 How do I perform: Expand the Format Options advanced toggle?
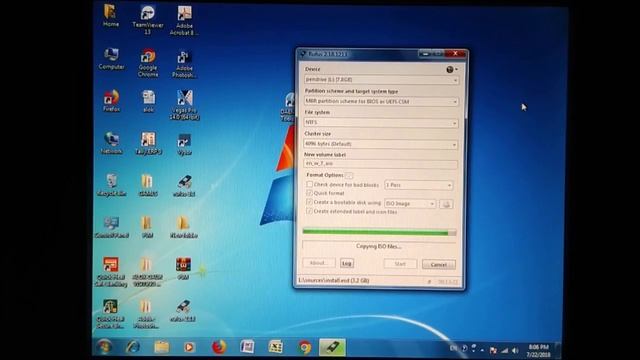coord(349,176)
